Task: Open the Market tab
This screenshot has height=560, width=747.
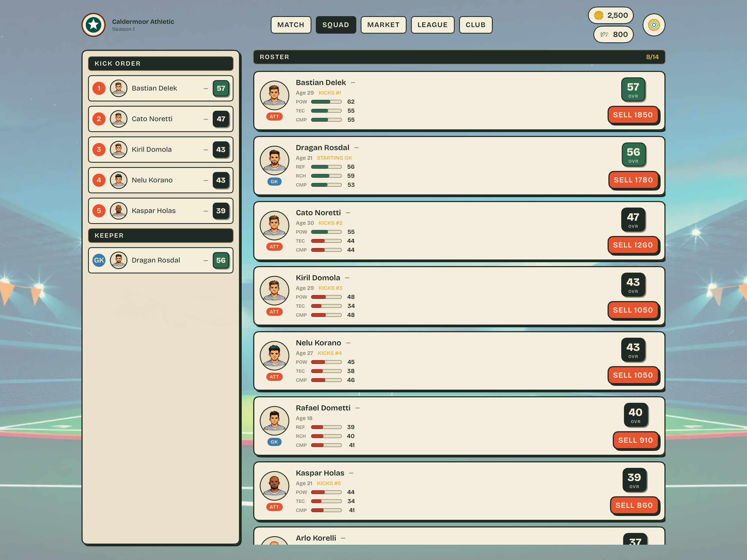Action: [383, 25]
